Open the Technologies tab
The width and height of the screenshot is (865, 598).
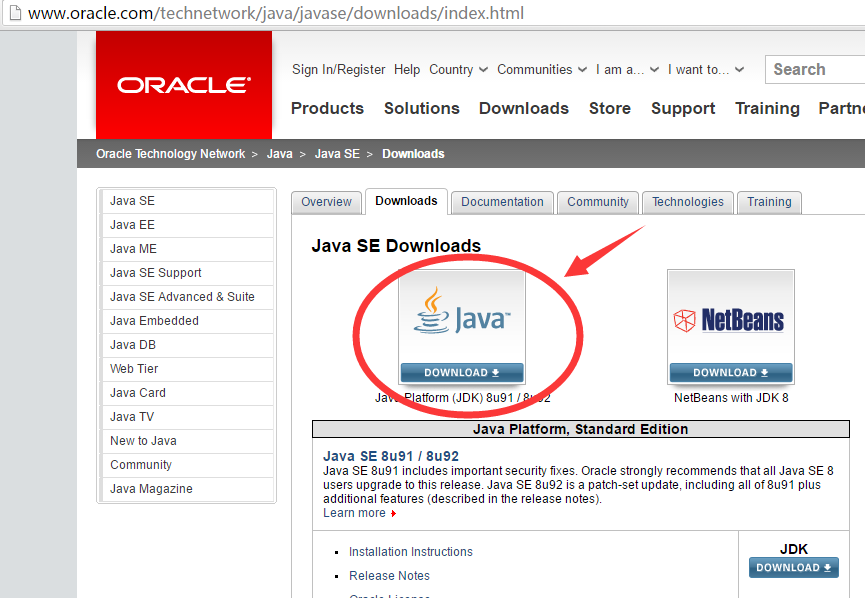[x=687, y=202]
